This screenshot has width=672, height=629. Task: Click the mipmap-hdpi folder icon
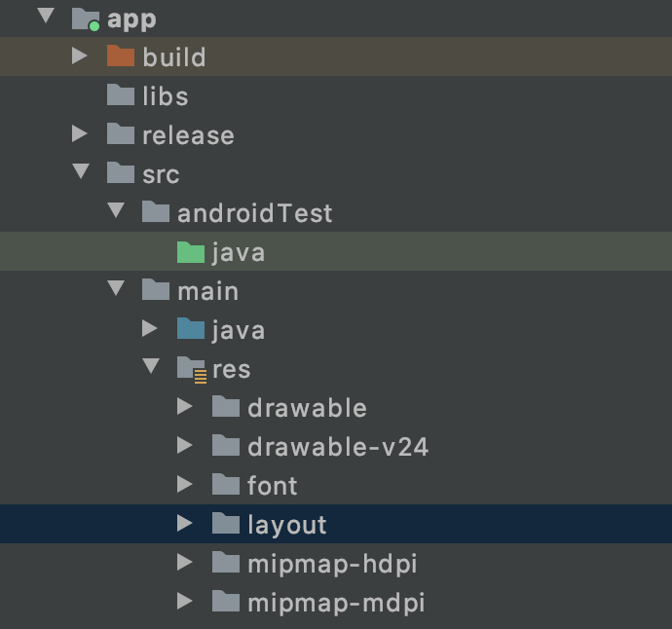click(x=226, y=563)
